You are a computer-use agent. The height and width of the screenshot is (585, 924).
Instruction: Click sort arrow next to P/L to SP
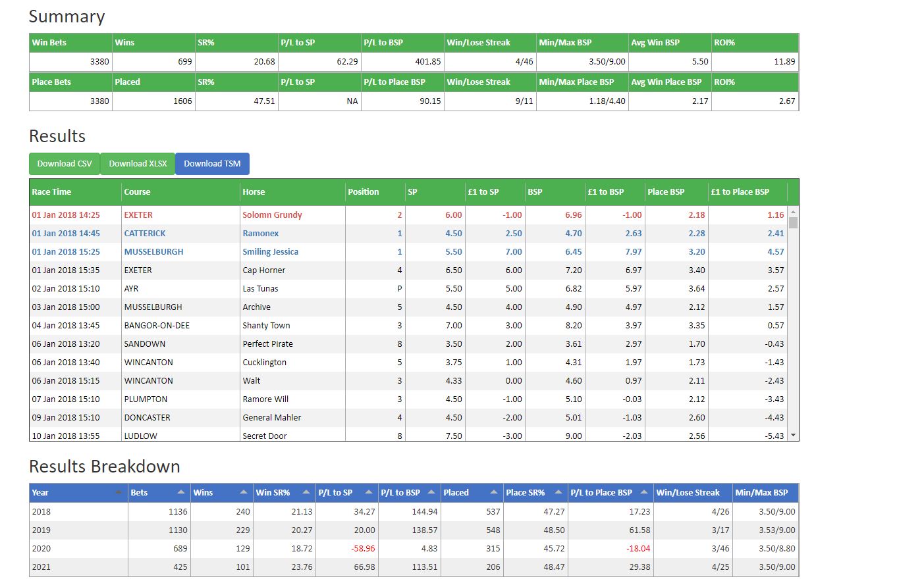click(x=369, y=492)
